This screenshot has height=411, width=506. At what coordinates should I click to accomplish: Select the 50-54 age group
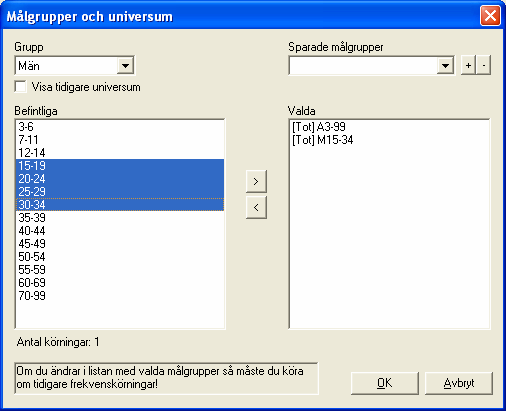(120, 257)
